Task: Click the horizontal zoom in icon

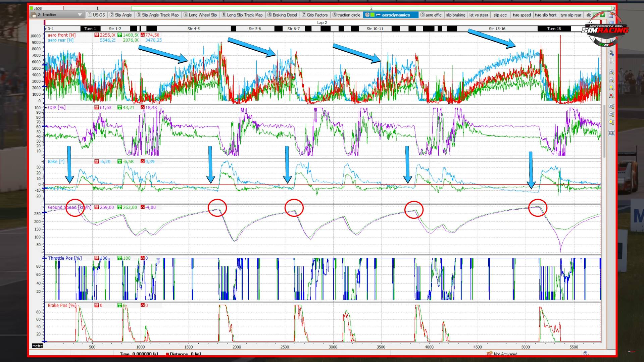Action: [611, 72]
